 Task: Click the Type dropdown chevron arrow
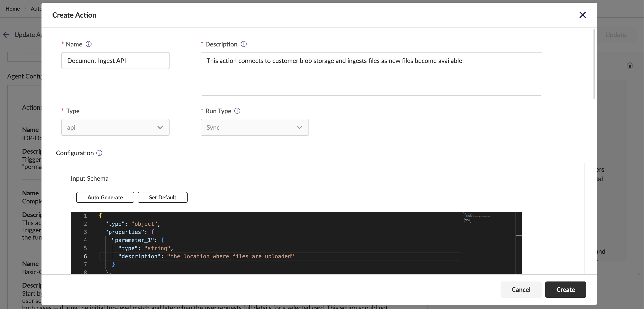[160, 127]
